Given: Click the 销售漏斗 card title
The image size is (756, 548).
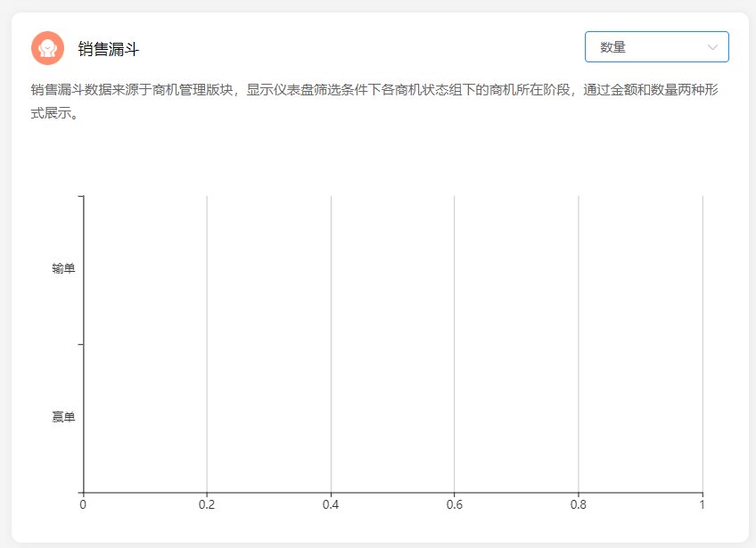Looking at the screenshot, I should (x=108, y=49).
